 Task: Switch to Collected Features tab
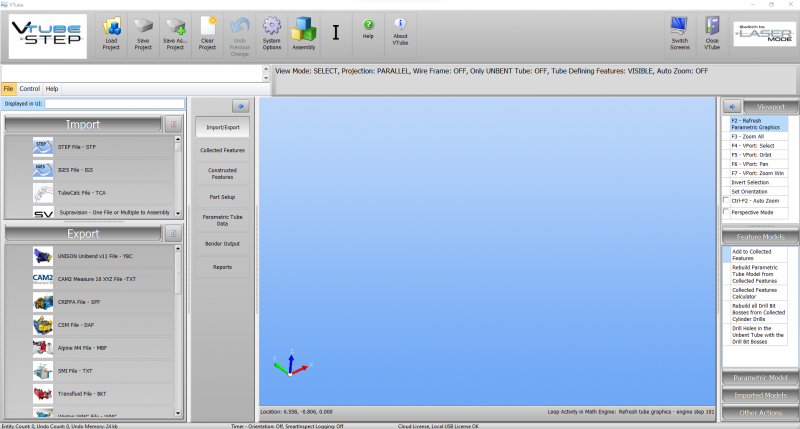coord(222,150)
